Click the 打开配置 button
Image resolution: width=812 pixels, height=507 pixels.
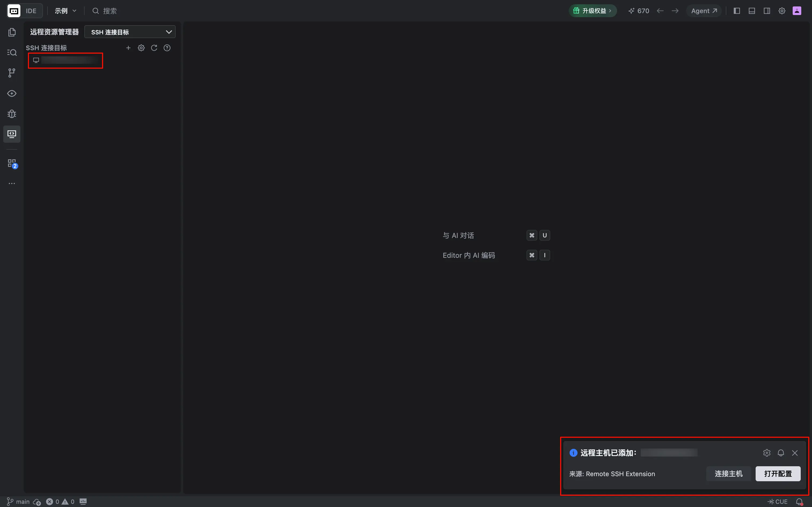click(x=778, y=473)
